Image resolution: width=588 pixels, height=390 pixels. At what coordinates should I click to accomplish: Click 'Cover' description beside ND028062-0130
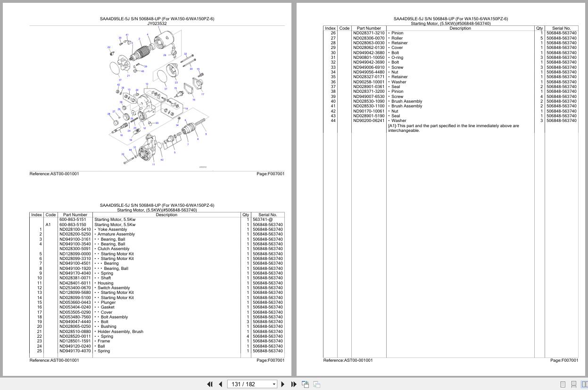point(397,48)
